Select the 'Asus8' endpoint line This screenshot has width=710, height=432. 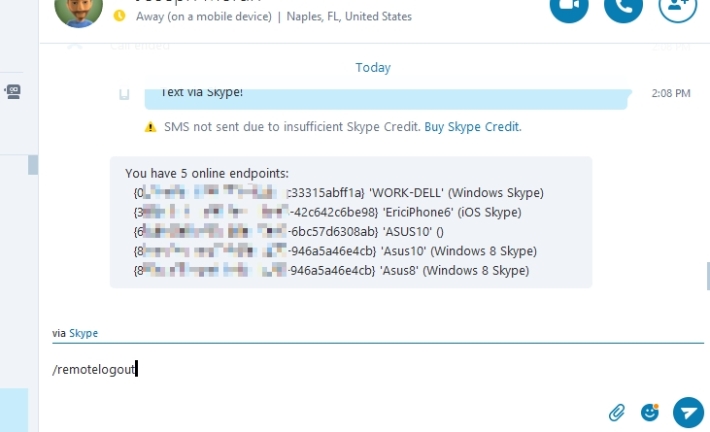coord(331,271)
